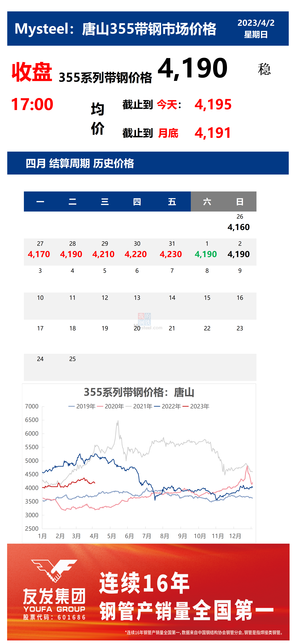This screenshot has height=644, width=296.
Task: Click calendar day 14
Action: coord(172,298)
